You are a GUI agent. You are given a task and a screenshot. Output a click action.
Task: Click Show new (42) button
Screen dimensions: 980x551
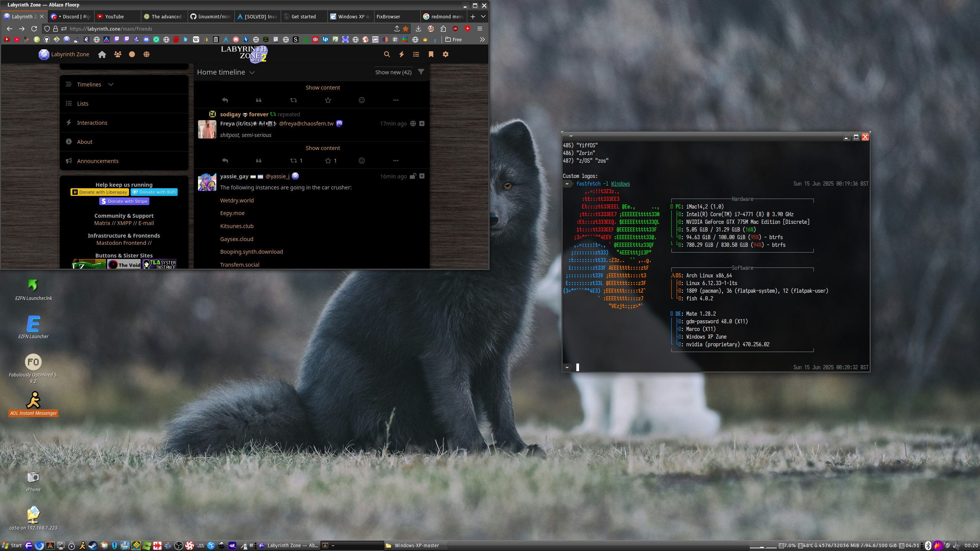click(393, 72)
